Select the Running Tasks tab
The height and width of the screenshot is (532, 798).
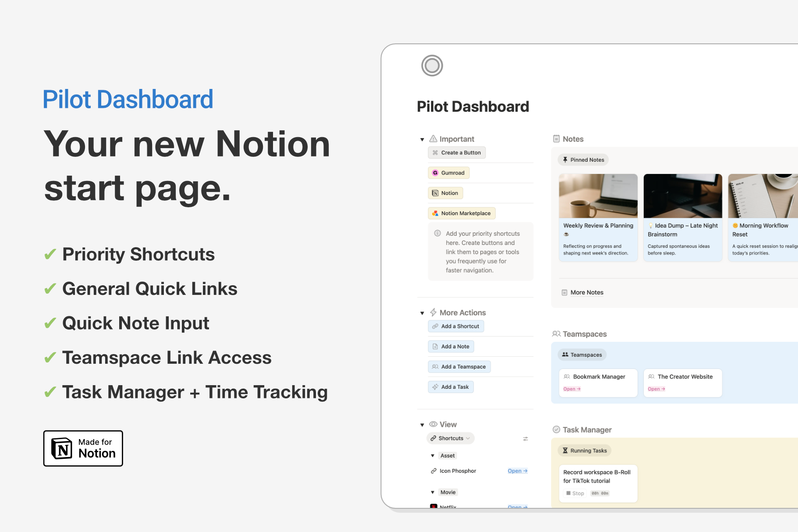tap(584, 450)
